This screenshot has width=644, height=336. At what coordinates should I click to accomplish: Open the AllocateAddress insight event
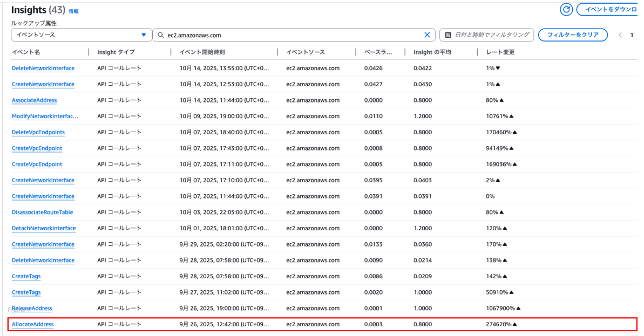[x=32, y=324]
